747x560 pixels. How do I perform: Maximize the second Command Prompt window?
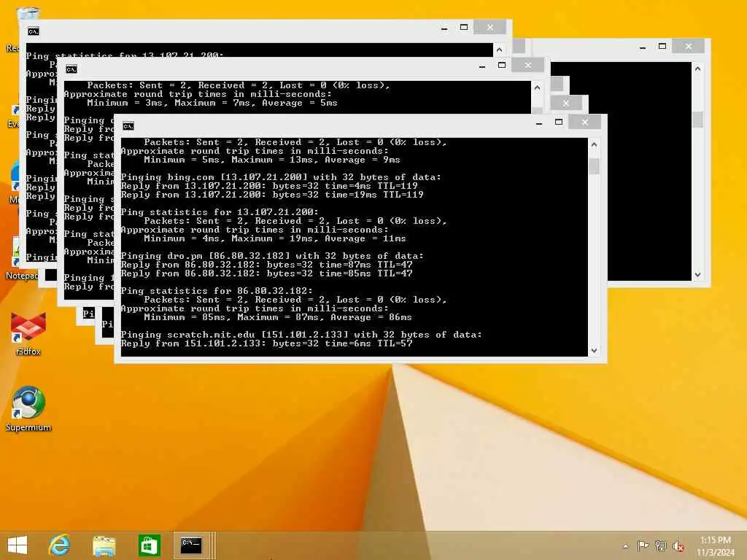(x=502, y=65)
